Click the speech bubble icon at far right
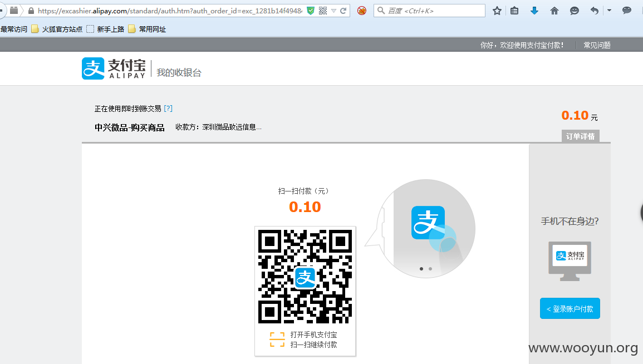 click(x=627, y=10)
